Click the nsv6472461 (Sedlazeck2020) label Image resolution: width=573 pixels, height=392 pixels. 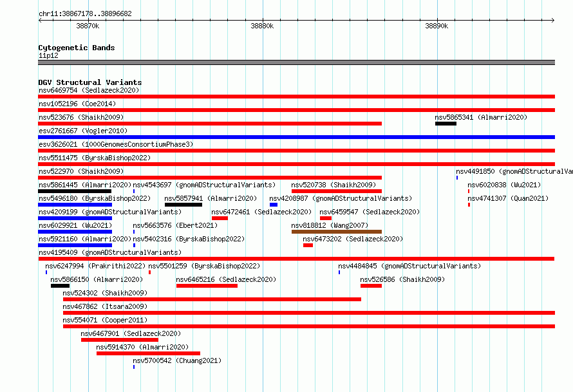click(261, 212)
